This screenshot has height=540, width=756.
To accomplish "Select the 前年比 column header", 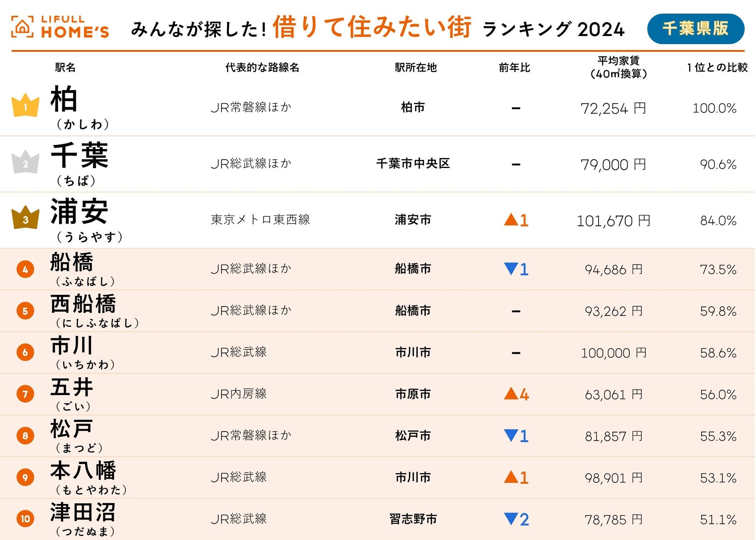I will click(x=515, y=67).
